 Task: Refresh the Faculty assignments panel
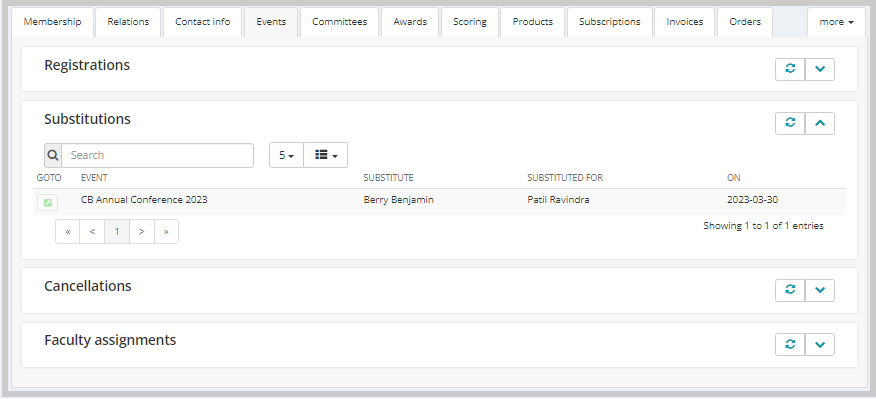pos(790,344)
